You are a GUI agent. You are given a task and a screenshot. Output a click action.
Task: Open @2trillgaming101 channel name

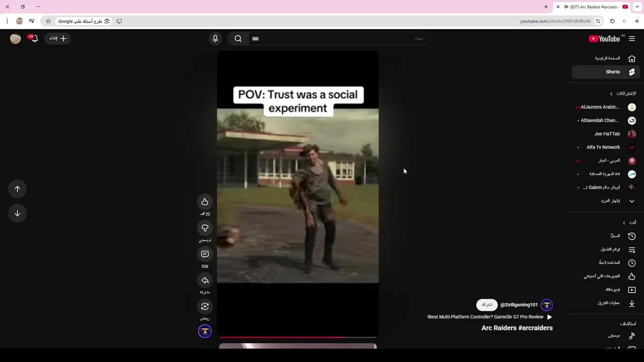point(519,305)
